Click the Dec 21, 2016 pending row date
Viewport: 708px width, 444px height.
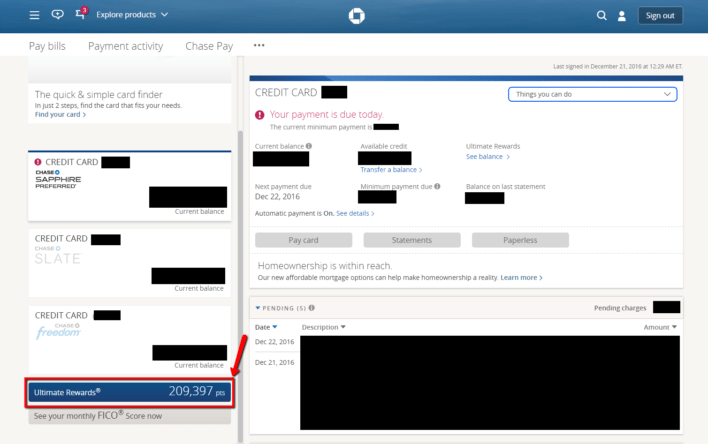[275, 363]
